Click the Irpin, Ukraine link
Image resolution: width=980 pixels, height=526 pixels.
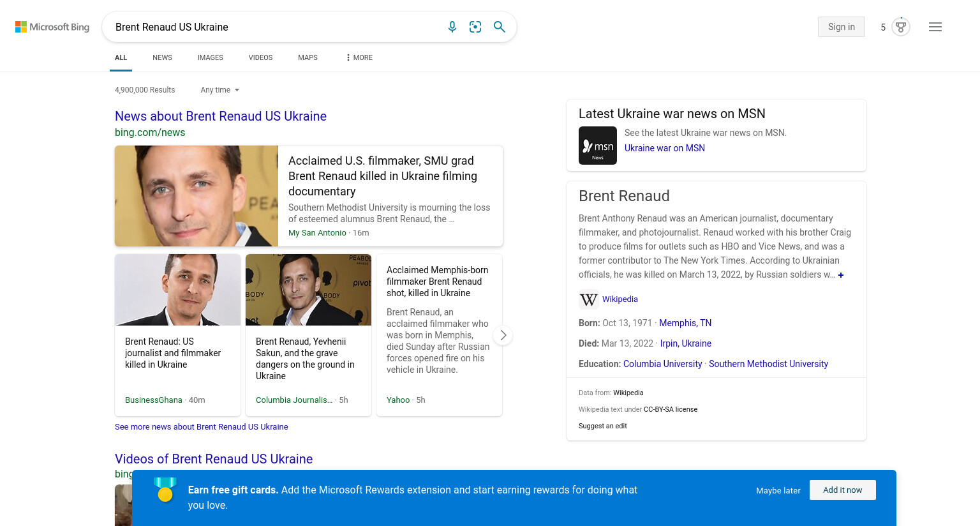point(686,343)
